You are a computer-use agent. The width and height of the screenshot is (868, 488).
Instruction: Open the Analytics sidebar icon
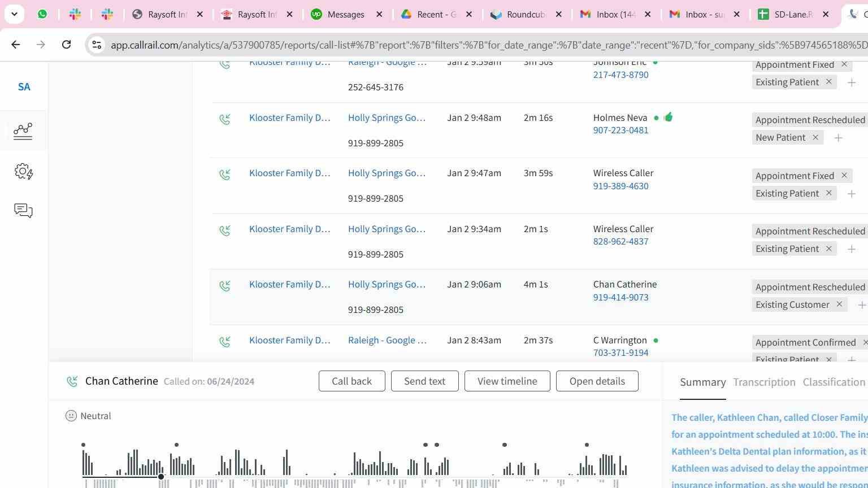coord(23,131)
